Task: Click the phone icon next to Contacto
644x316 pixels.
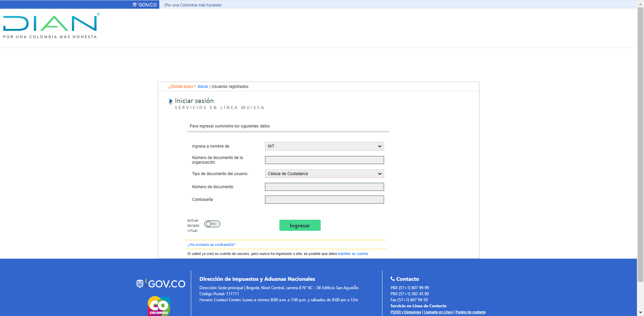Action: [392, 279]
